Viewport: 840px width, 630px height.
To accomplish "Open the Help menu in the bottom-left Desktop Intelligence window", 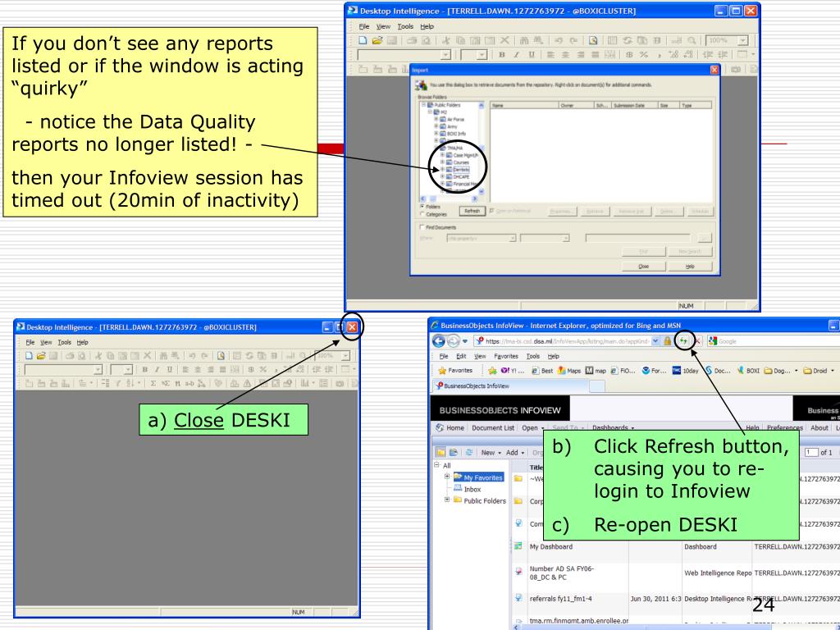I will (83, 342).
